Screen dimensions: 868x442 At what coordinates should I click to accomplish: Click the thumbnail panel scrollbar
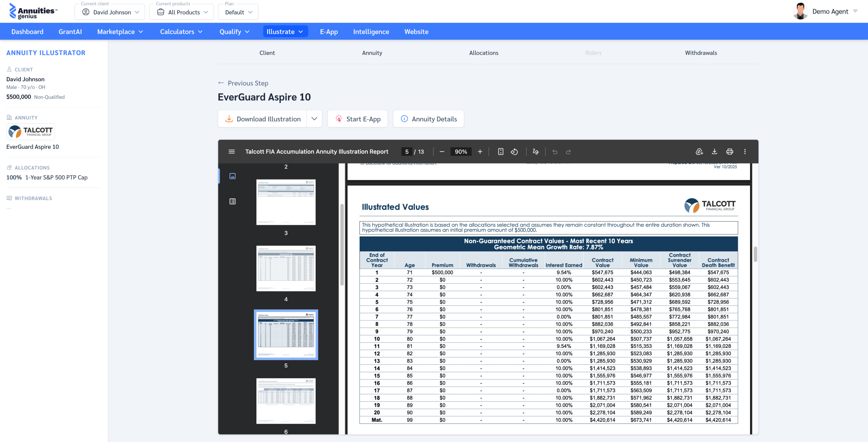342,245
